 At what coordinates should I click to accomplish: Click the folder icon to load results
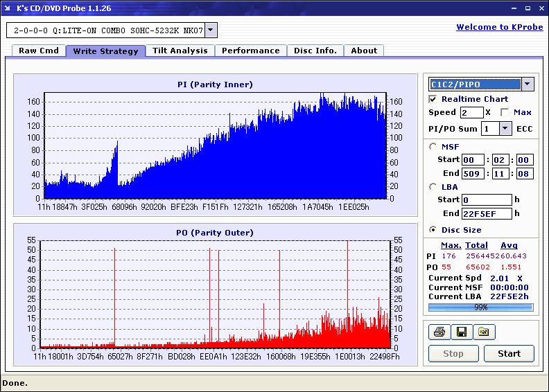484,332
